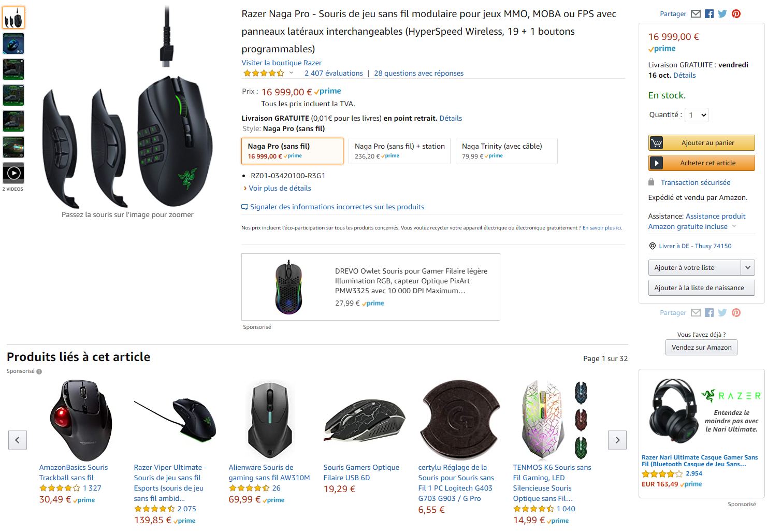This screenshot has height=532, width=767.
Task: Choose Naga Trinity (avec câble) style
Action: pyautogui.click(x=506, y=151)
